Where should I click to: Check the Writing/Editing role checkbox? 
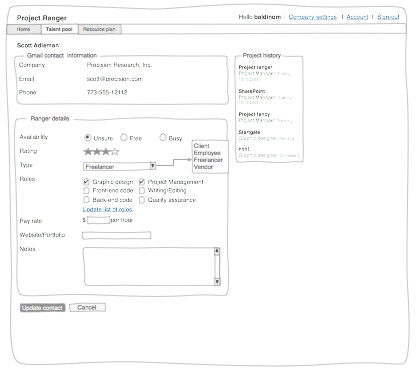pos(142,191)
